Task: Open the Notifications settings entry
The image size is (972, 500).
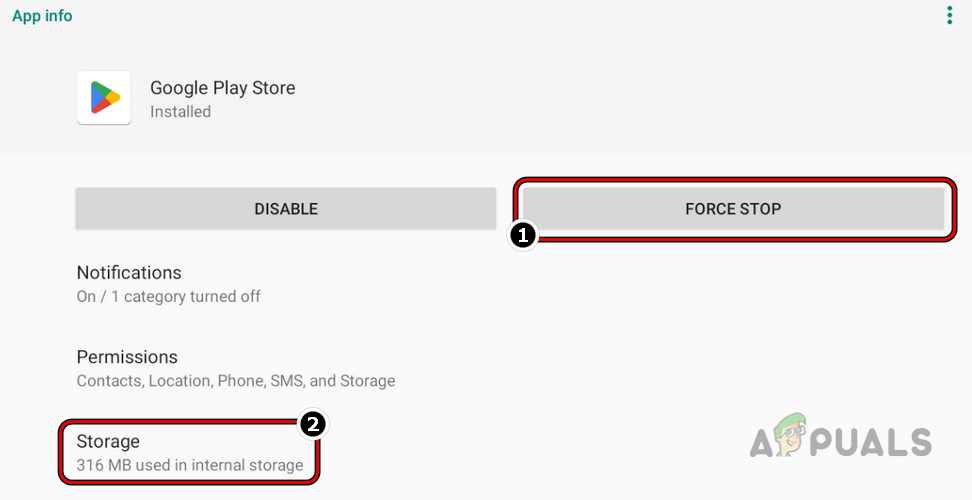Action: coord(129,273)
